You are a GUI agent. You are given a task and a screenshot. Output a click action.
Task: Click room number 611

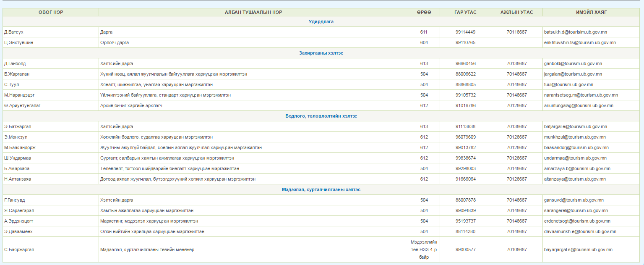(x=424, y=32)
